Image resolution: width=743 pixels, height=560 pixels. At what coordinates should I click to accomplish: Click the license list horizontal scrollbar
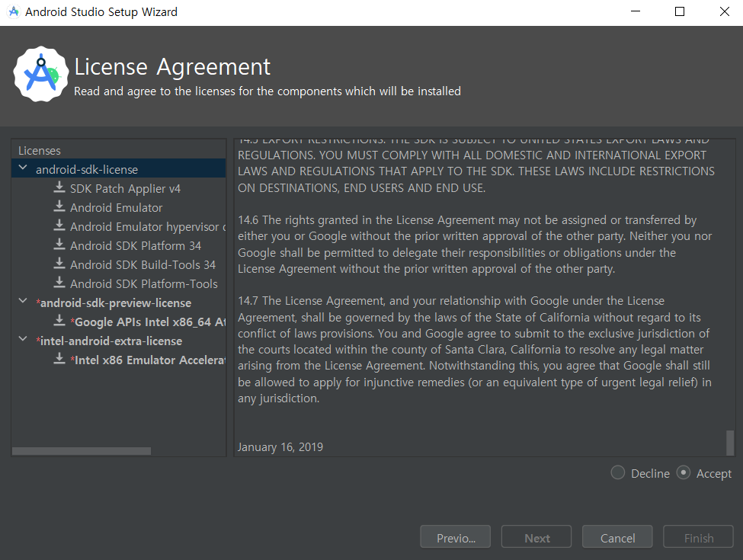click(82, 451)
